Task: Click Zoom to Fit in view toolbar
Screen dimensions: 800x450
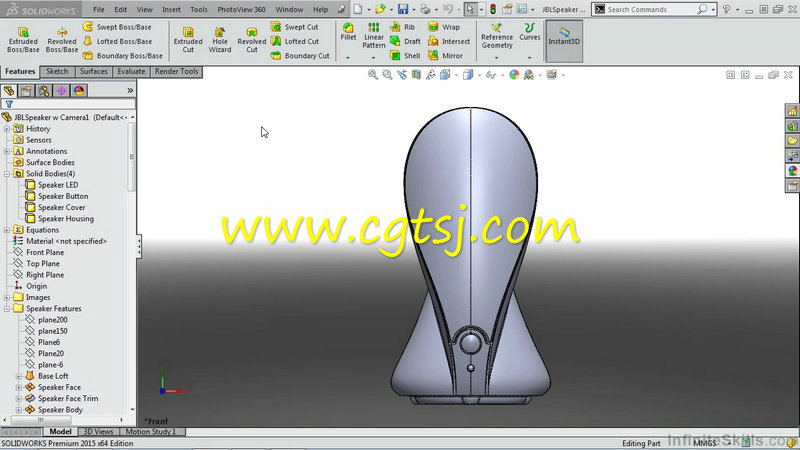Action: 373,75
